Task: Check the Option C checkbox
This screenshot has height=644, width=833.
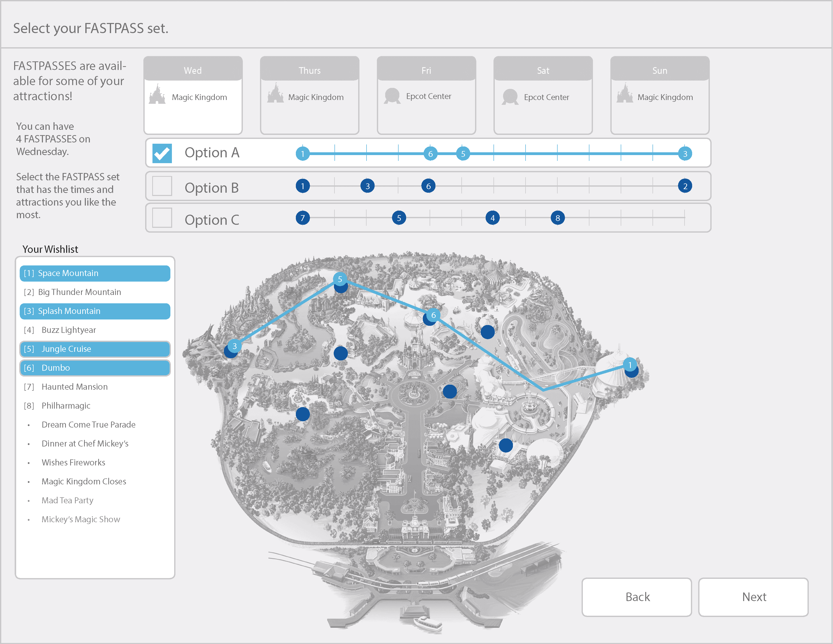Action: pos(162,218)
